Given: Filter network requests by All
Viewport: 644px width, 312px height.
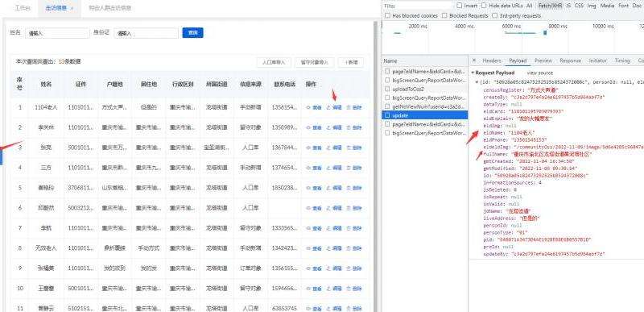Looking at the screenshot, I should pos(530,6).
